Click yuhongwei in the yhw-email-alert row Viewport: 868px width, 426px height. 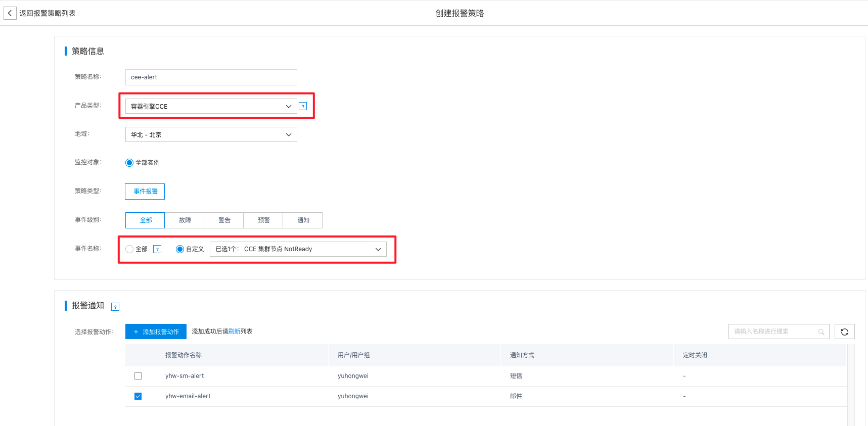tap(353, 396)
